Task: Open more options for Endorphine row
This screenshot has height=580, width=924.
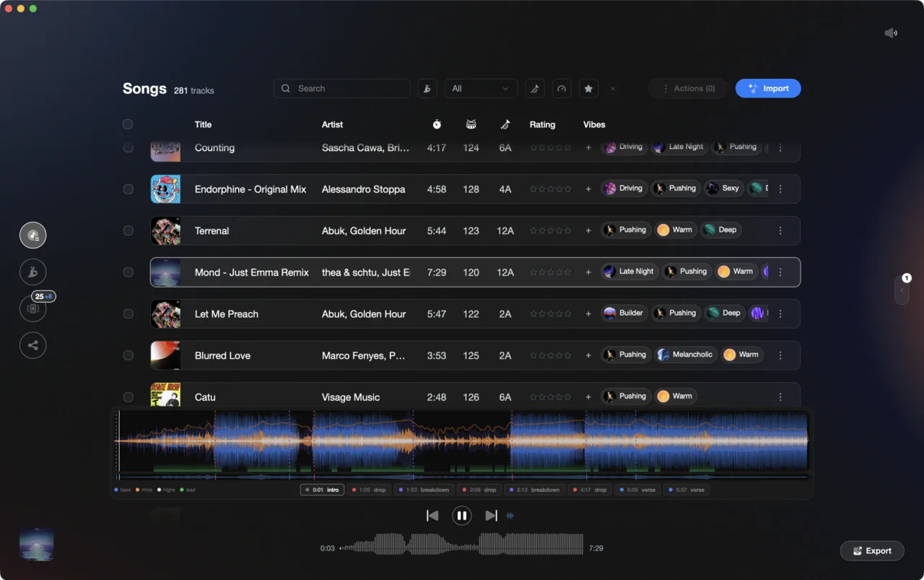Action: click(x=780, y=189)
